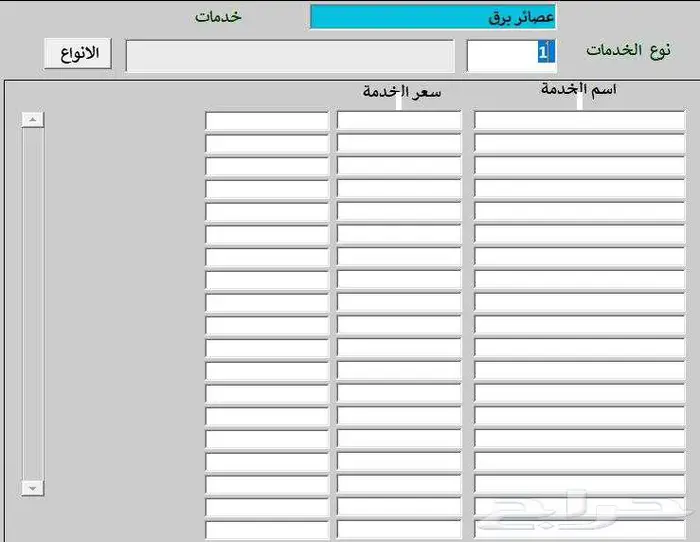The height and width of the screenshot is (542, 700).
Task: Click the vertical scrollbar track
Action: [33, 300]
